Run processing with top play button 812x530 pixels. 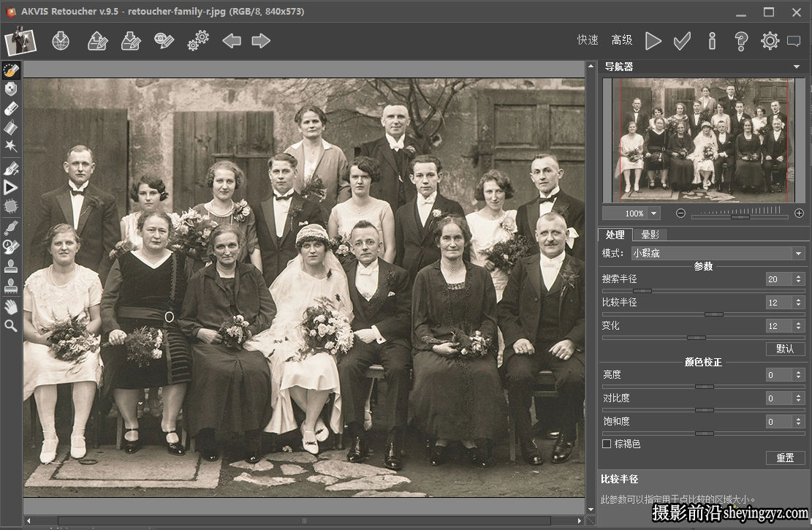pyautogui.click(x=653, y=41)
